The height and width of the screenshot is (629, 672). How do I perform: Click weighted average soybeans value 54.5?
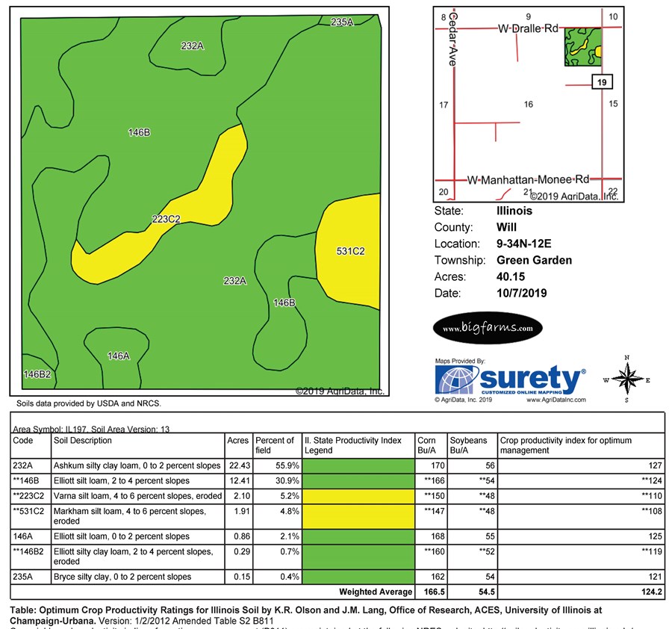pyautogui.click(x=486, y=592)
